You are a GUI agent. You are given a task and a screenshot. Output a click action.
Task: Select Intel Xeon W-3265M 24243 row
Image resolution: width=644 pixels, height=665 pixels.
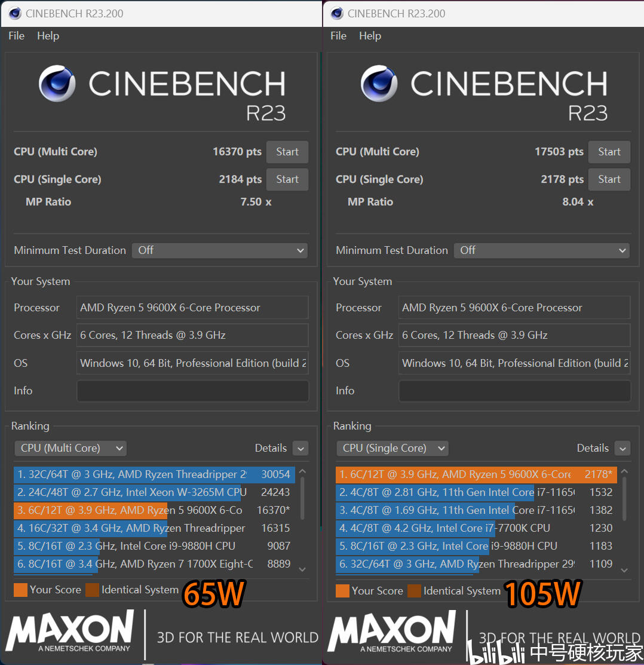(x=154, y=492)
